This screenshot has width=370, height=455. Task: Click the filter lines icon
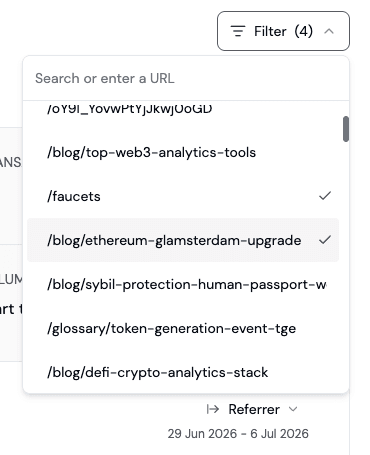[x=238, y=31]
